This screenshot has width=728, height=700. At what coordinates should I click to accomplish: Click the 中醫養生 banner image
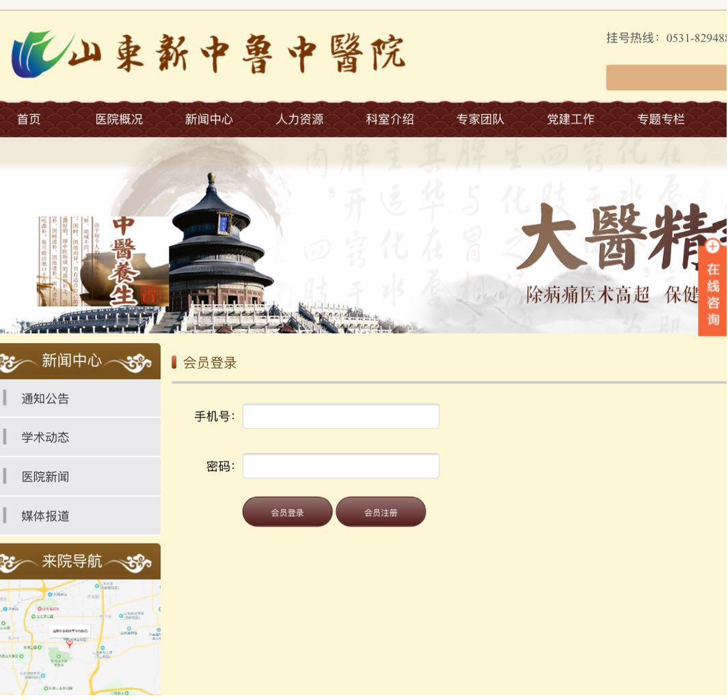point(103,261)
